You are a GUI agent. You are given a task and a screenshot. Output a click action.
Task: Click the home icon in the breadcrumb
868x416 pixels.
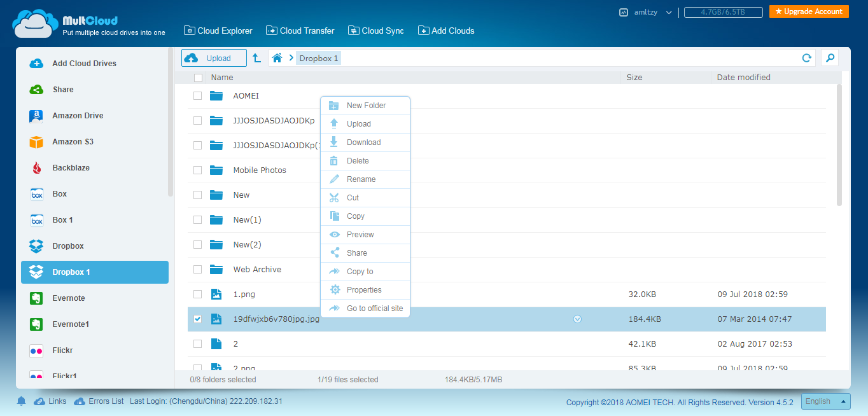coord(277,58)
